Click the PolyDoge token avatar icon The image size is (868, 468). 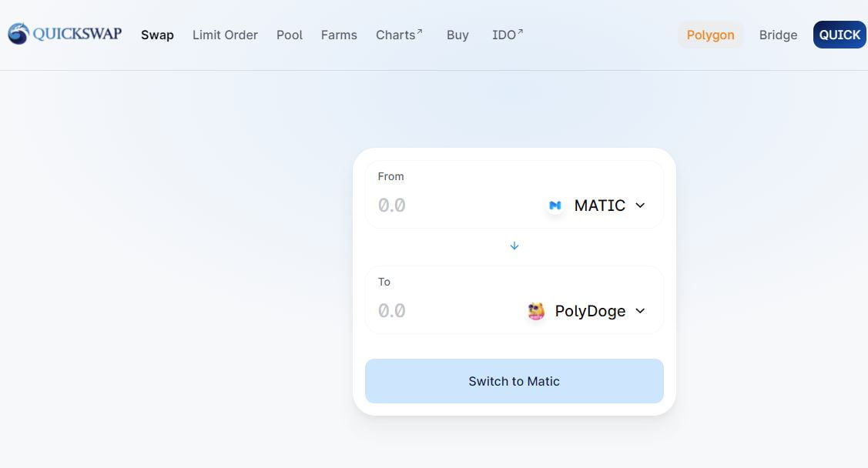[x=536, y=311]
